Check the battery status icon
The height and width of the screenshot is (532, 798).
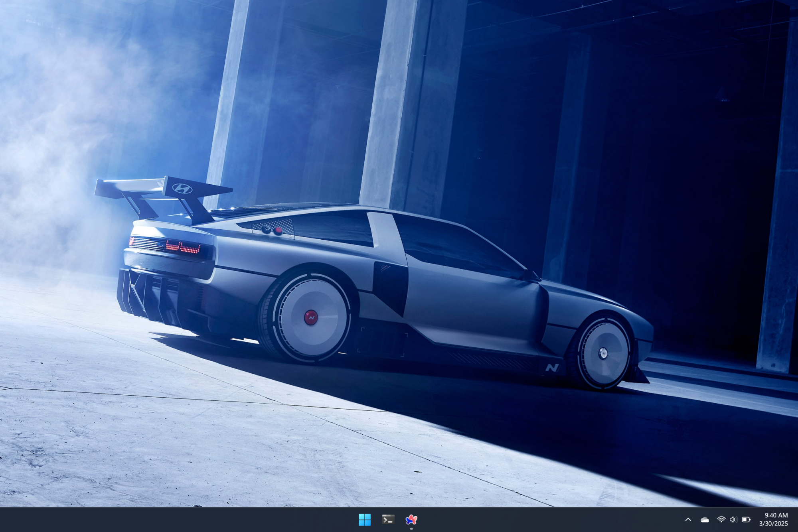coord(746,519)
